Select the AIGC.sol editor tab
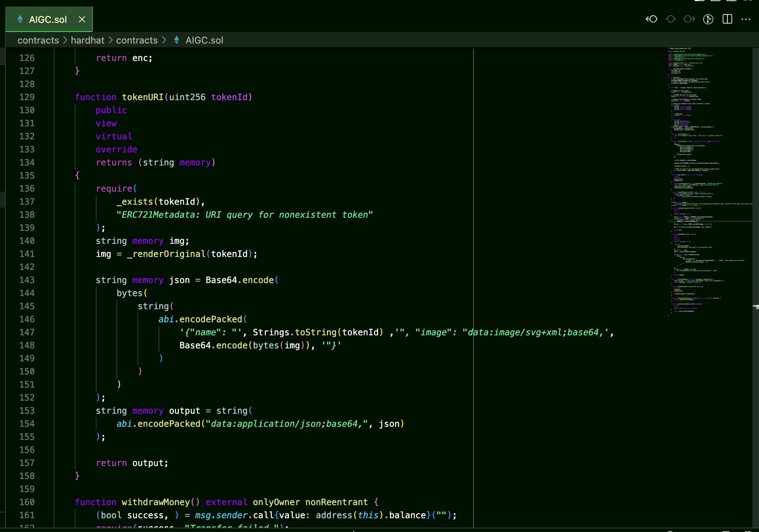Viewport: 759px width, 532px height. click(x=49, y=20)
